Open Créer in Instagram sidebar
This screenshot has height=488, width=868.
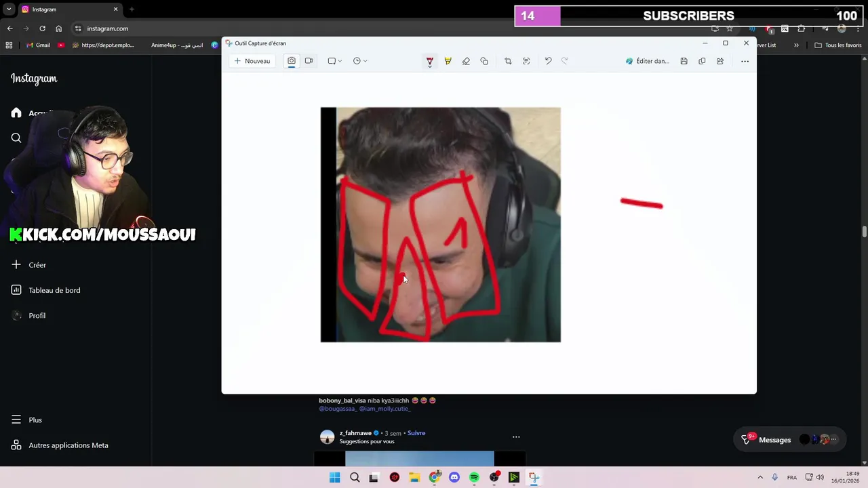29,265
